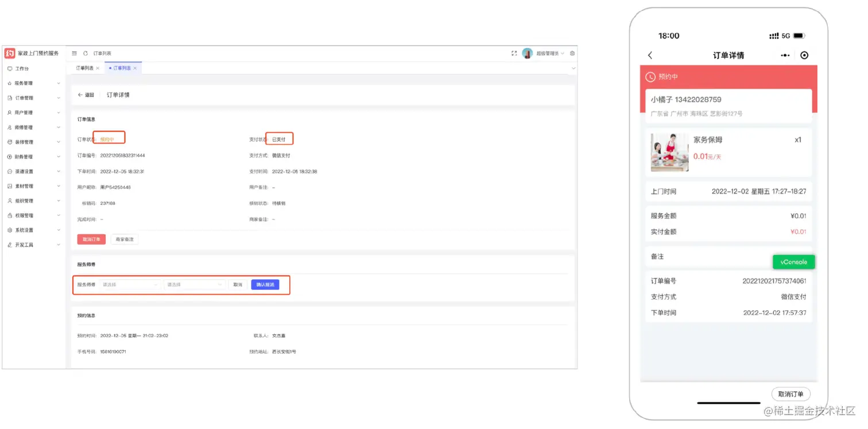Click the blue 确认指派 button
868x429 pixels.
tap(265, 285)
